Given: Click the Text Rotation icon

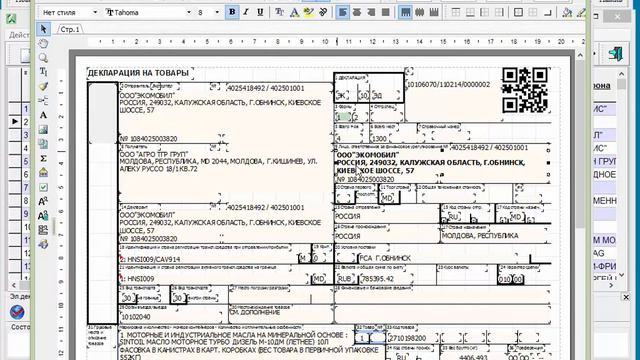Looking at the screenshot, I should pyautogui.click(x=323, y=12).
